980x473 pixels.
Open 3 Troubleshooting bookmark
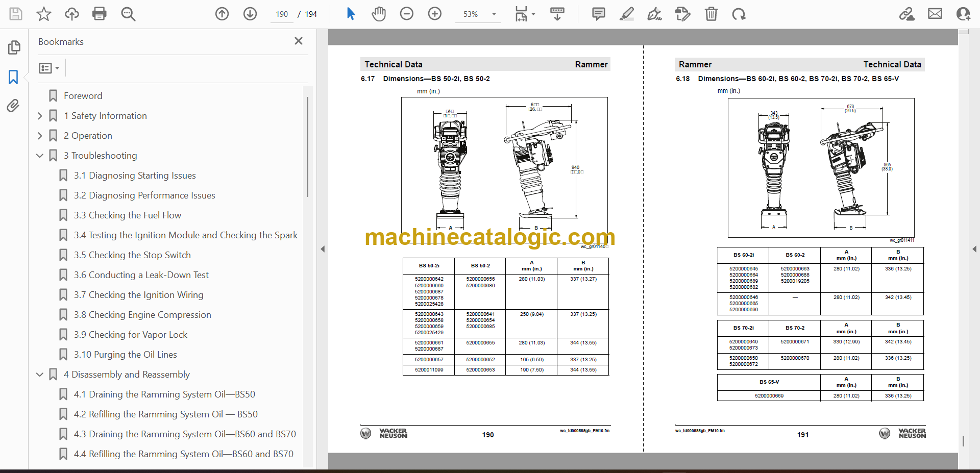[100, 156]
